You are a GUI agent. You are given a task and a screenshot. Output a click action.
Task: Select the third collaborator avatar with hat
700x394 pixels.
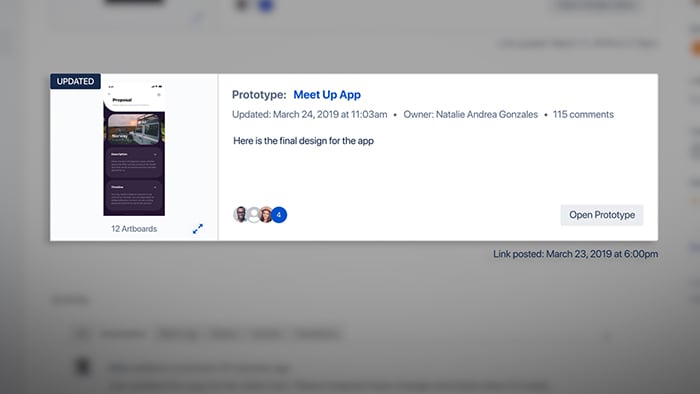[x=266, y=215]
